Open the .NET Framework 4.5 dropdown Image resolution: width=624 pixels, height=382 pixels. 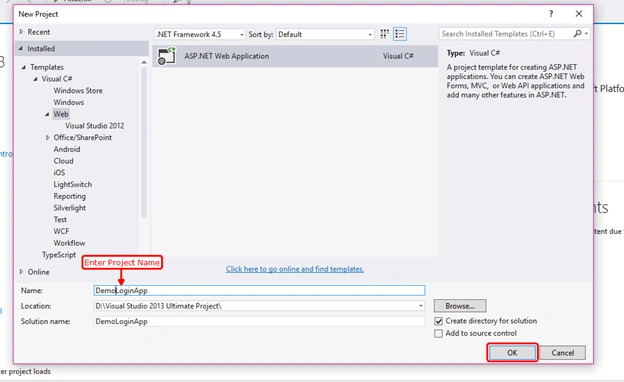(x=200, y=34)
